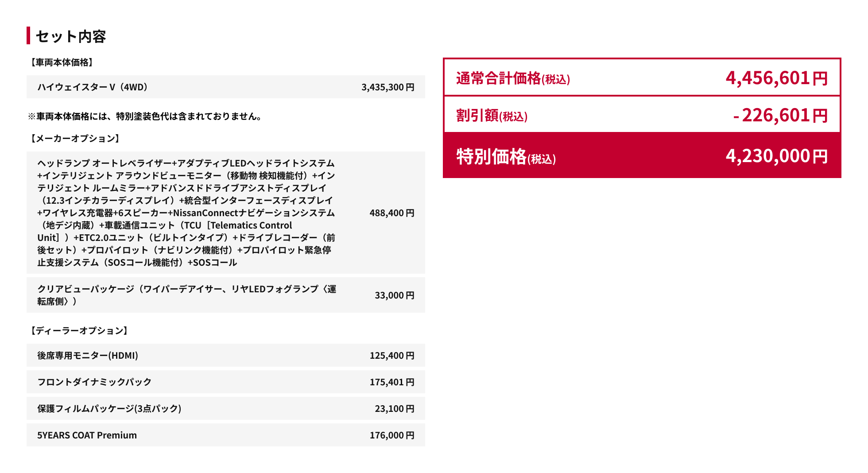The height and width of the screenshot is (473, 868).
Task: Click the 割引額 discount amount row
Action: coord(642,115)
